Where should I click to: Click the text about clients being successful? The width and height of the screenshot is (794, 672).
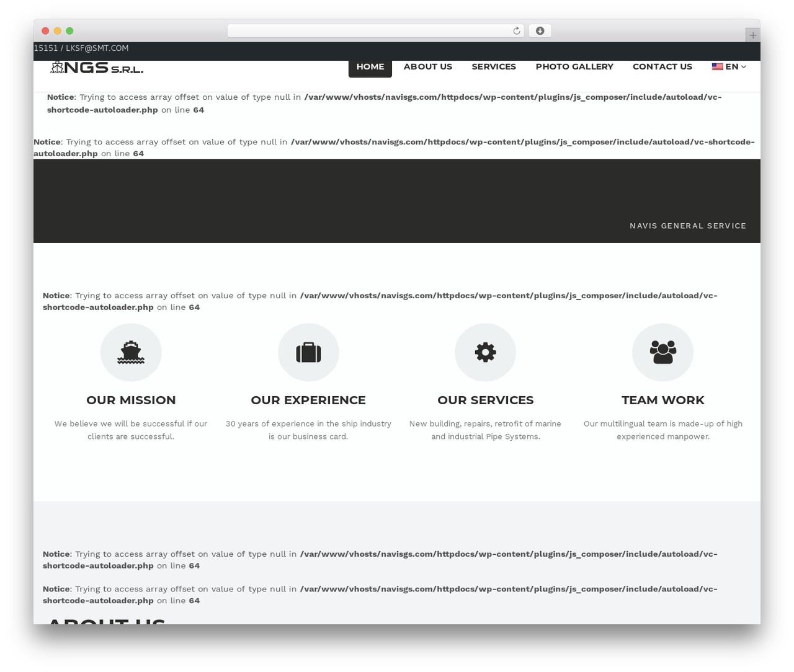(x=131, y=430)
